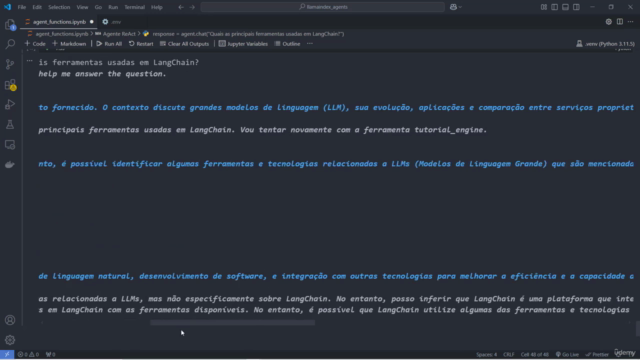This screenshot has height=360, width=640.
Task: Add a new Markdown cell
Action: pyautogui.click(x=69, y=44)
